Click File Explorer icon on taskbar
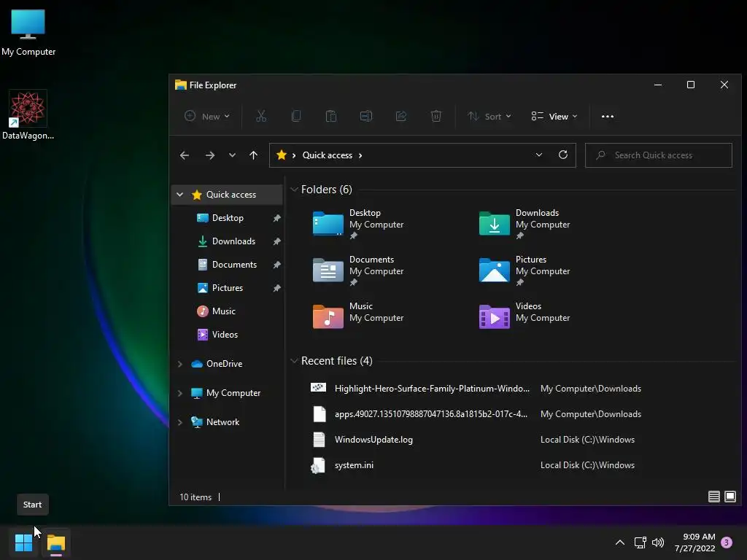 (55, 543)
